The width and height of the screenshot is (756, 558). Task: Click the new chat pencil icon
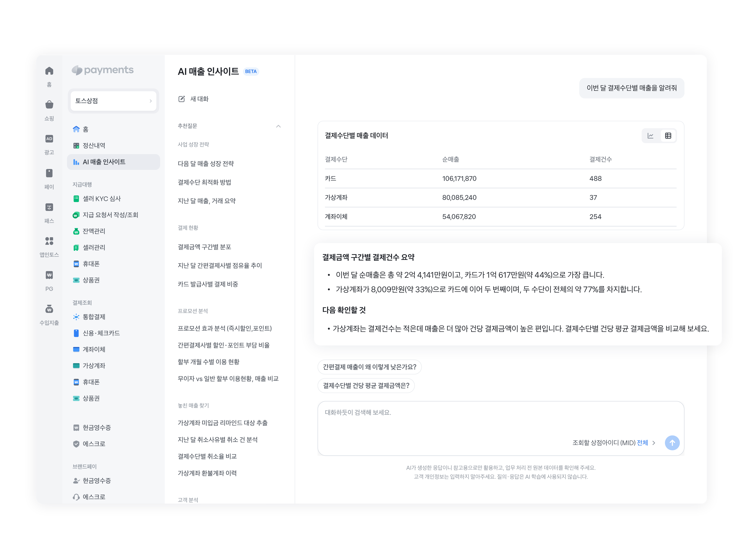181,99
